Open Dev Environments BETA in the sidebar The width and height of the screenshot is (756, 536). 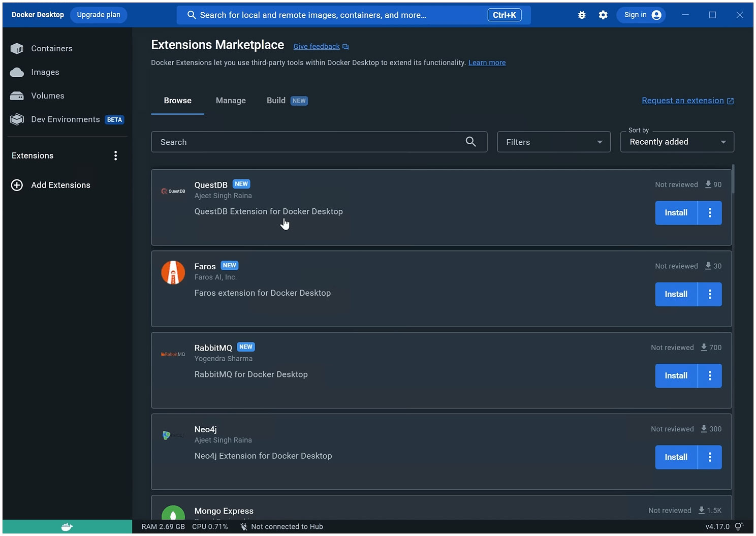[66, 119]
